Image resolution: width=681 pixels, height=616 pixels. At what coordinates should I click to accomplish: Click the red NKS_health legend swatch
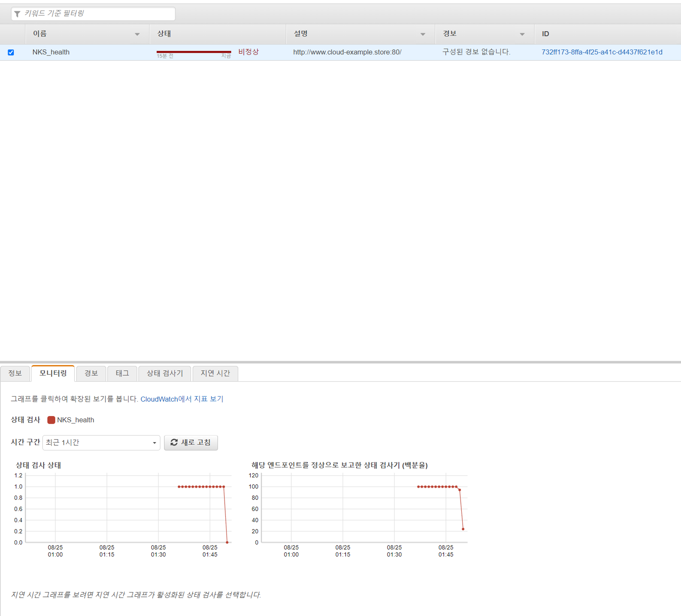point(51,420)
